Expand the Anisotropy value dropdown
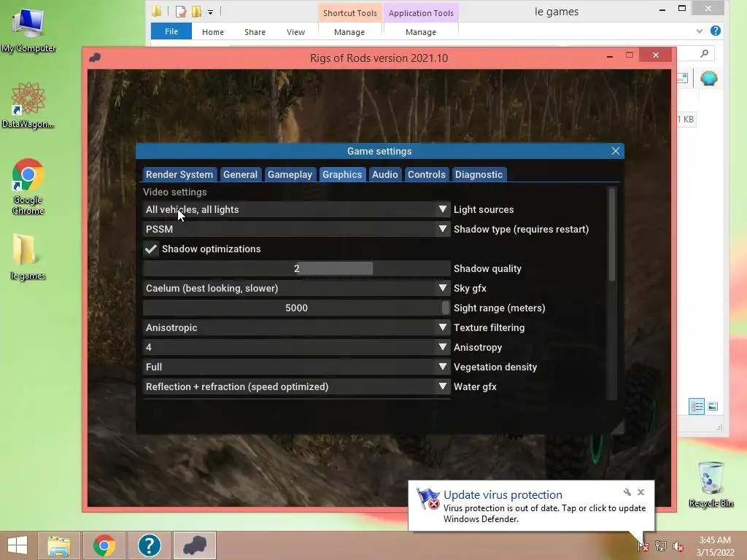This screenshot has width=747, height=560. pos(296,347)
